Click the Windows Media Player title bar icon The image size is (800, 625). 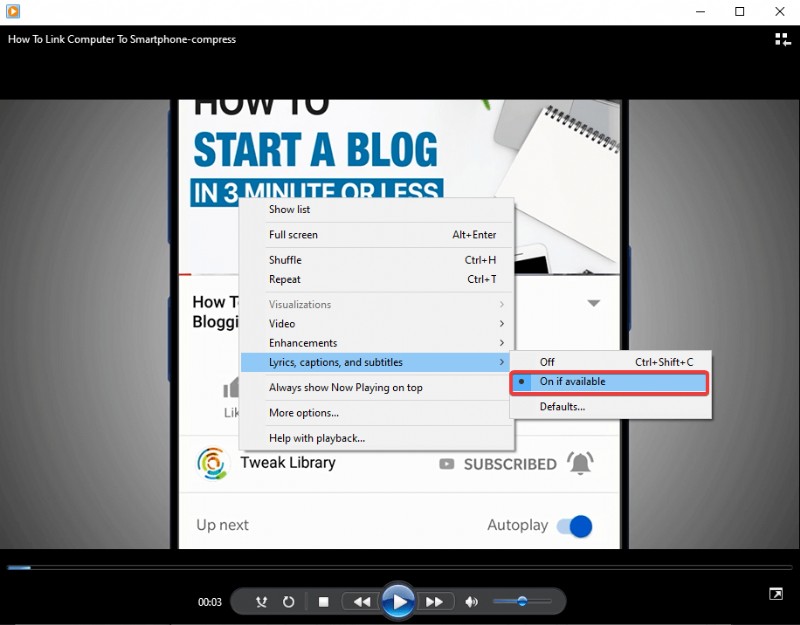point(13,11)
